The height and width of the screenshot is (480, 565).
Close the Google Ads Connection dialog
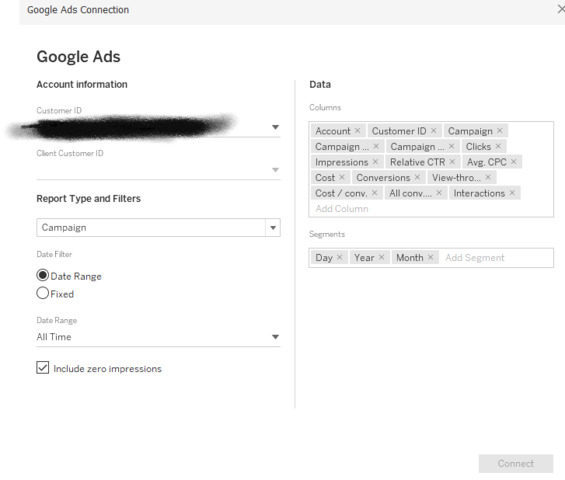561,9
